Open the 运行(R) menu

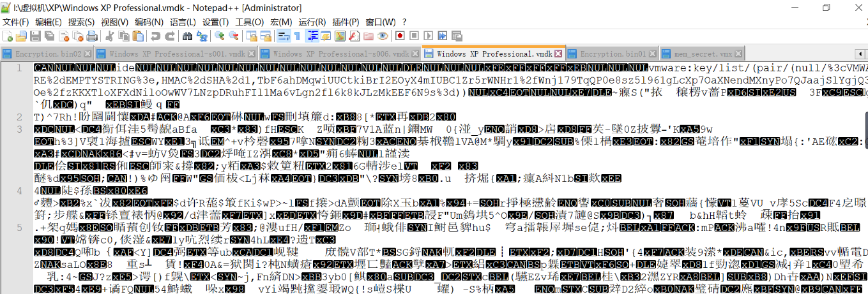point(312,22)
